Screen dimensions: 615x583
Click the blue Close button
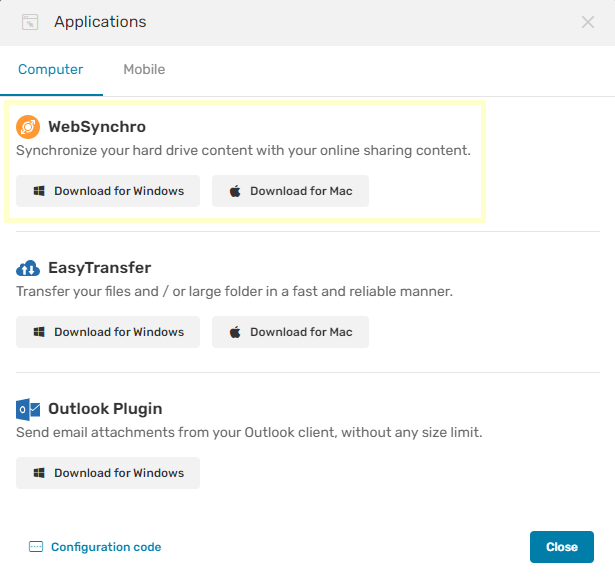click(562, 547)
